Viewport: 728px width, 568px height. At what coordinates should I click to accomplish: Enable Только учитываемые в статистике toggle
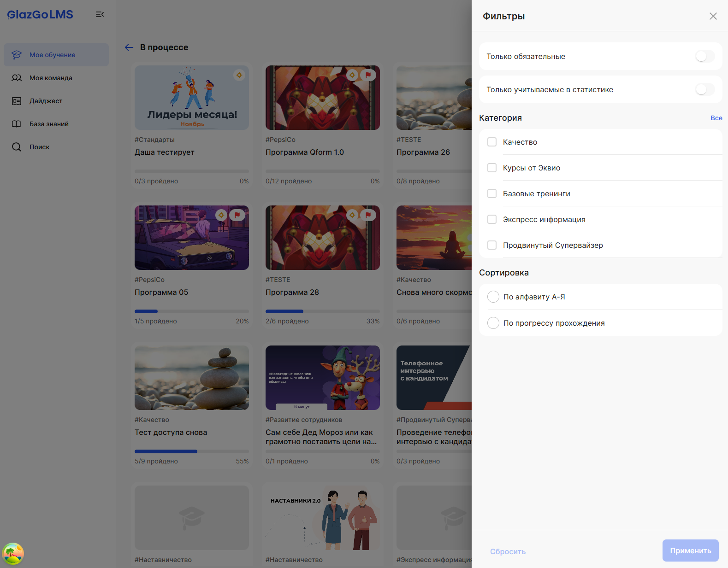705,89
